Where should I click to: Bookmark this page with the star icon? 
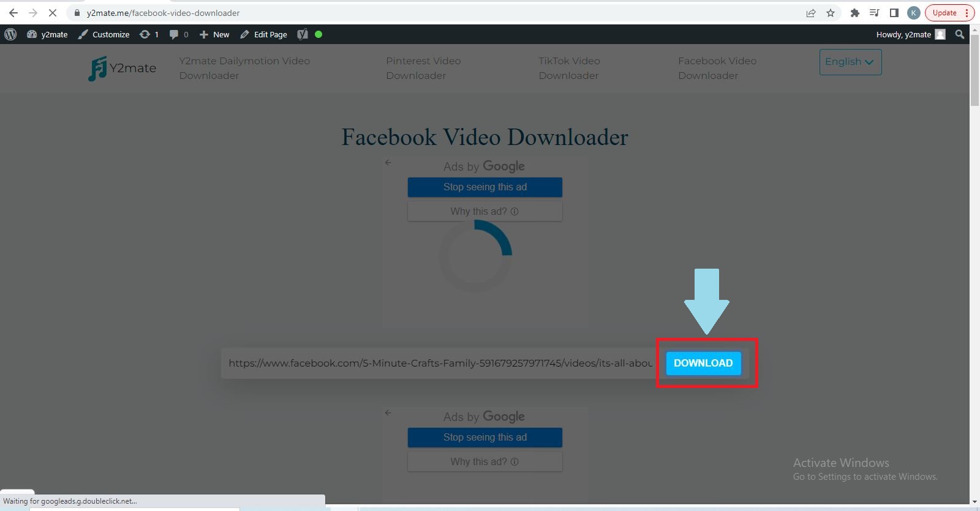[831, 13]
